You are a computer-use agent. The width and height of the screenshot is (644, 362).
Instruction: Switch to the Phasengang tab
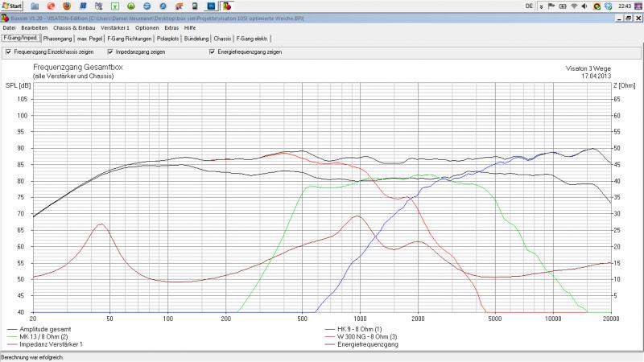coord(58,38)
